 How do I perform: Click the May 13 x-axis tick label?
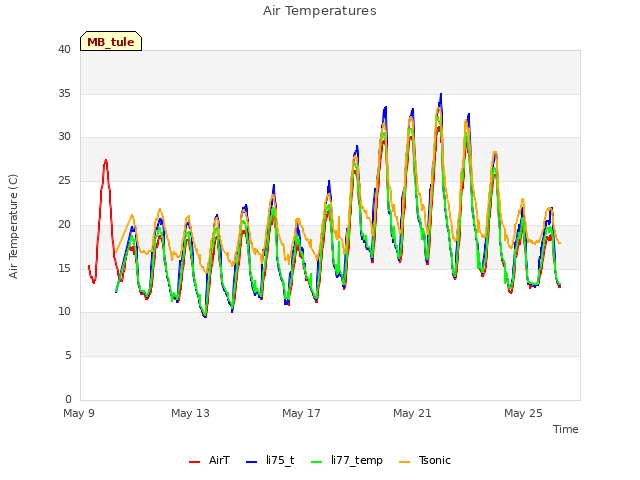click(190, 413)
